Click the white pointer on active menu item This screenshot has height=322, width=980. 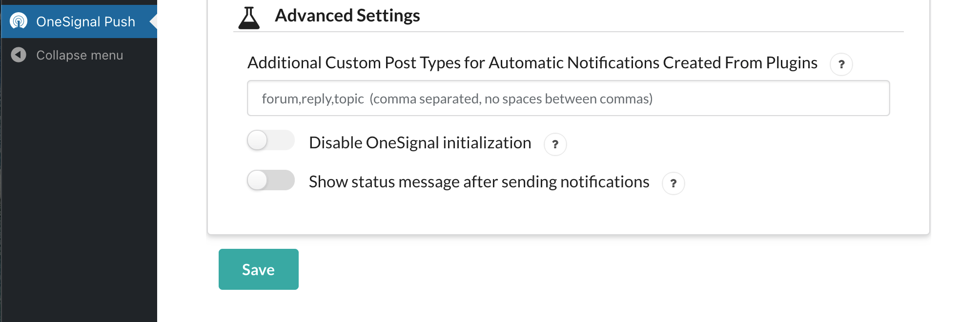coord(153,21)
